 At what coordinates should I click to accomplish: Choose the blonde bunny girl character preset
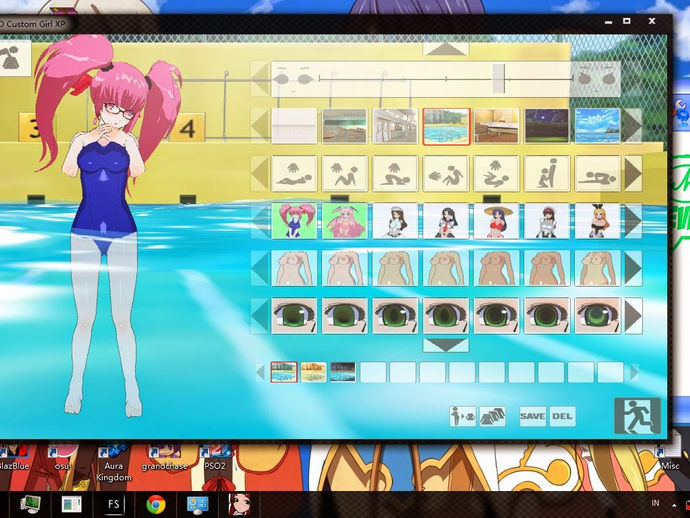[598, 220]
